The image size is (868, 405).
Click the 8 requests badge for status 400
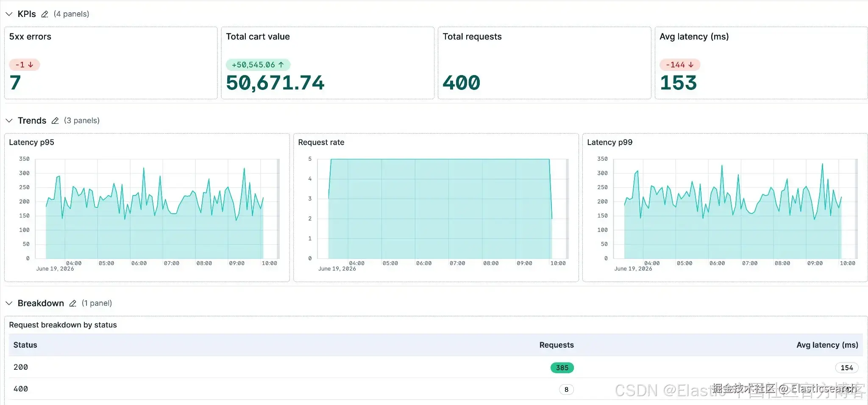[566, 389]
